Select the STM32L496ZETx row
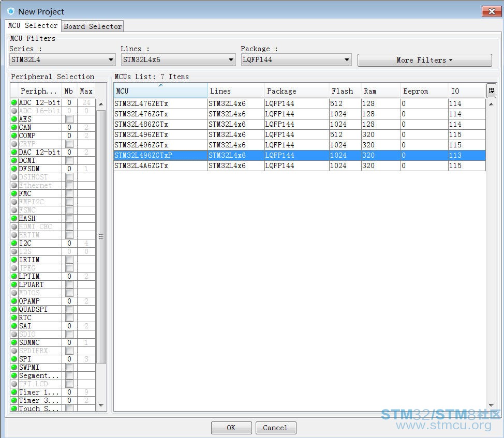This screenshot has width=504, height=438. click(300, 134)
